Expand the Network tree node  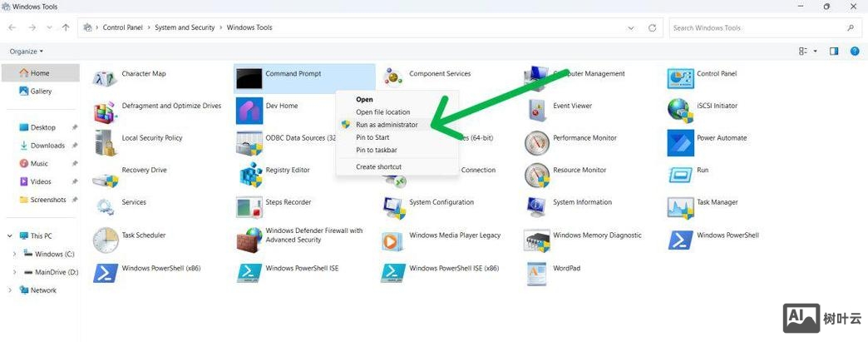[x=10, y=290]
